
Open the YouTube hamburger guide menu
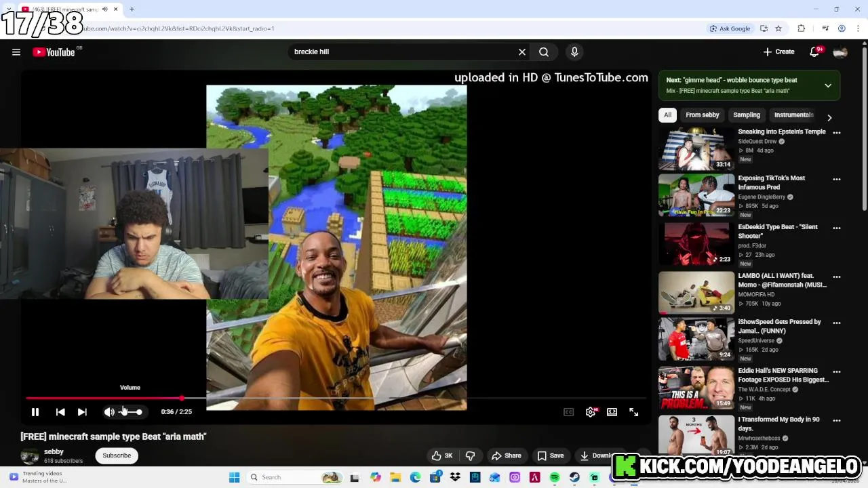tap(16, 52)
